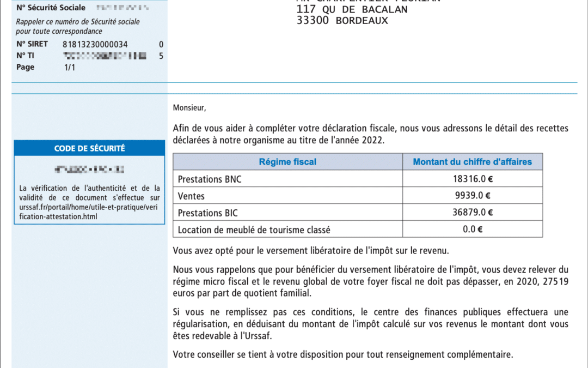
Task: Click the blurred security code value
Action: [x=89, y=169]
